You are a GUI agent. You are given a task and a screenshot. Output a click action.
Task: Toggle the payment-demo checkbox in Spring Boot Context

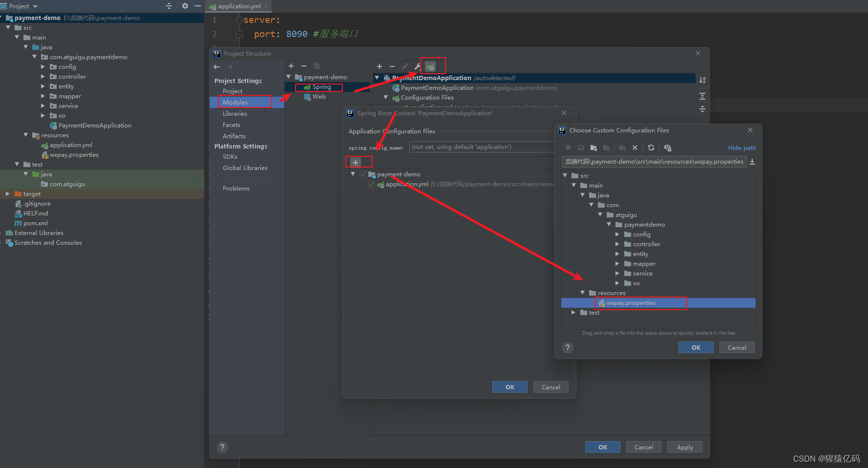click(363, 174)
